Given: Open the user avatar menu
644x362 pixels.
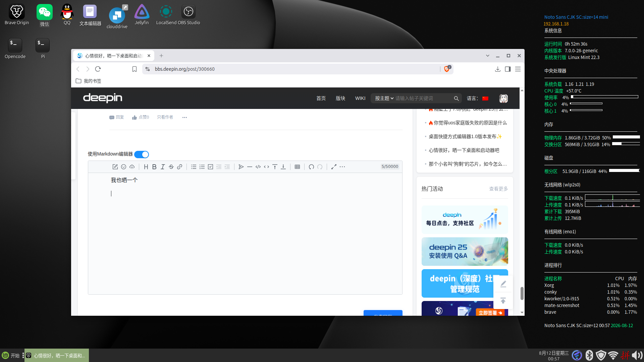Looking at the screenshot, I should [x=503, y=98].
